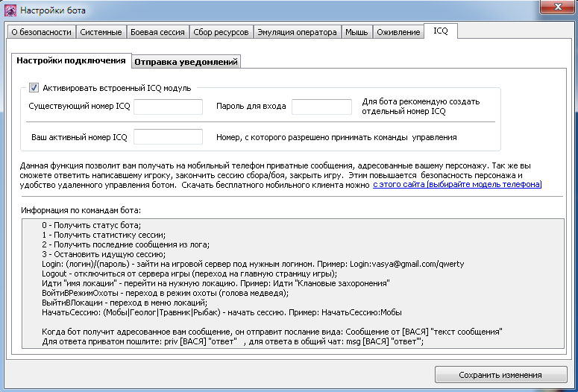Click the 'Номер, с которого разрешено' hint text
Screen dimensions: 578x392
coord(336,137)
